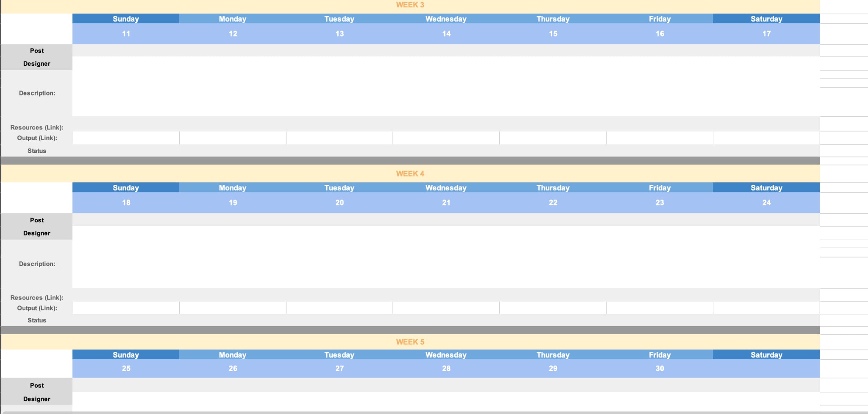
Task: Select Thursday 22 date cell in Week 4
Action: point(553,203)
